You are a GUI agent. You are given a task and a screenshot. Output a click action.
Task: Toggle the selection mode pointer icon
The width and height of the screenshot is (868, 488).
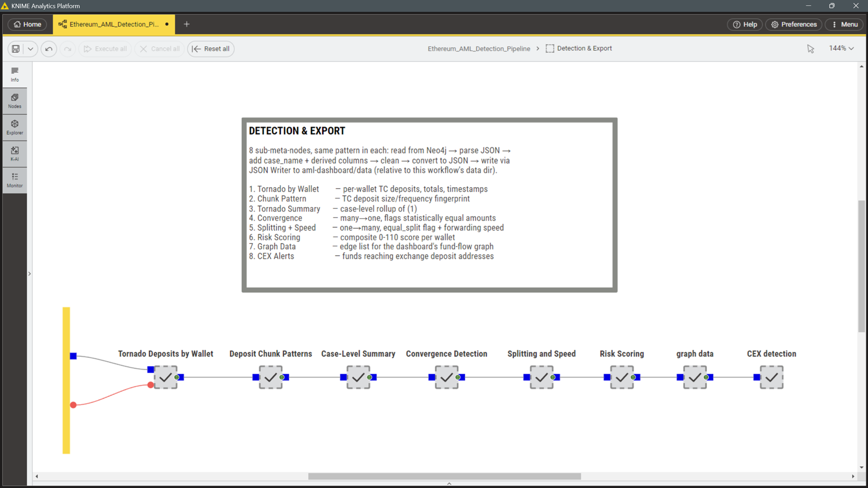click(x=811, y=49)
